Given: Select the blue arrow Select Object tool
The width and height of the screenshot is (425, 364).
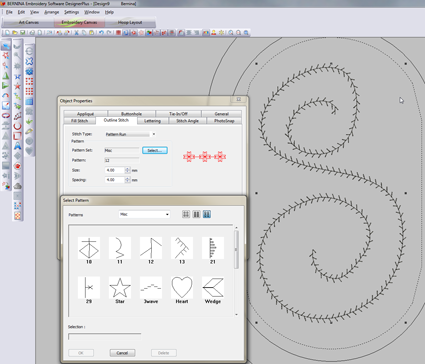Looking at the screenshot, I should point(6,46).
